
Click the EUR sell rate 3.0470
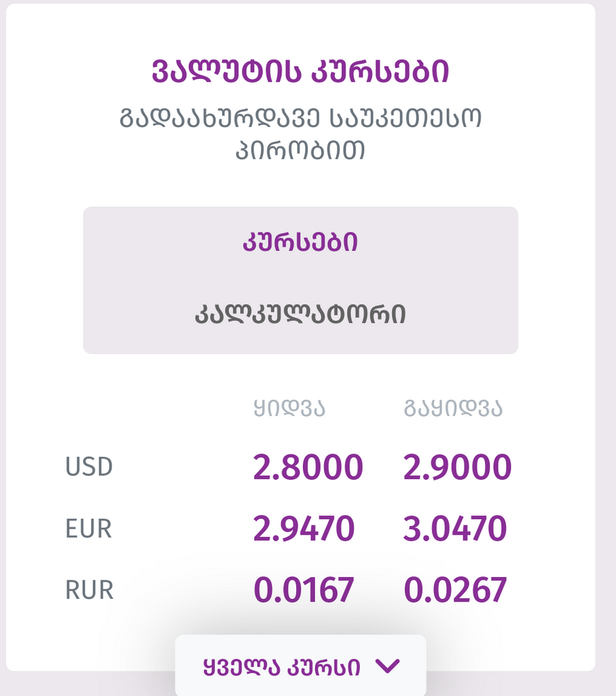(x=454, y=528)
